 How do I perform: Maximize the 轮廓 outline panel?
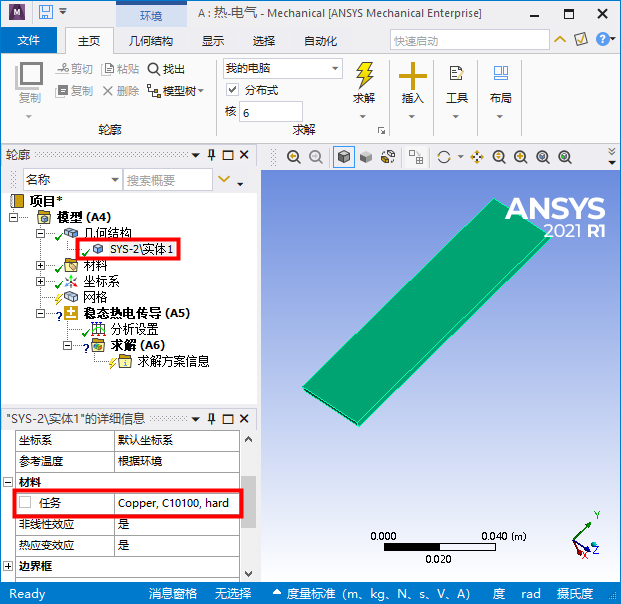pos(228,155)
